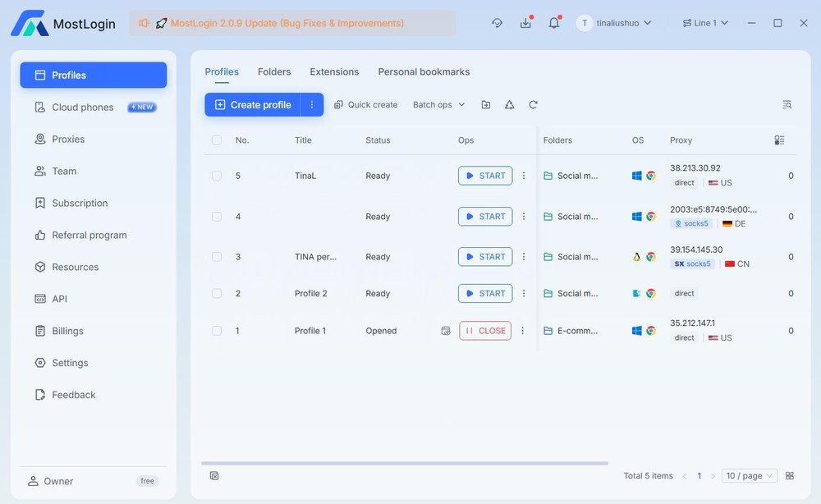Open the move-to-folder icon on the toolbar
Image resolution: width=821 pixels, height=504 pixels.
coord(485,104)
